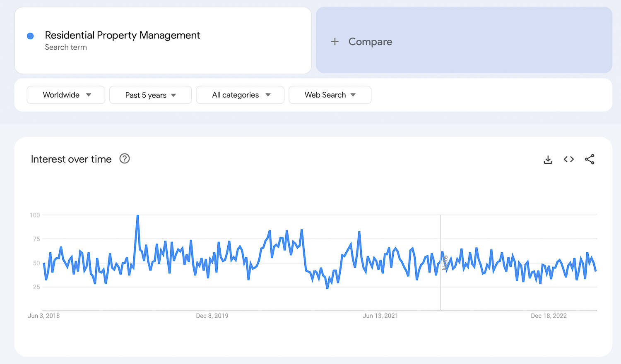Click the Jun 3, 2018 axis label
Screen dimensions: 621x364
[x=44, y=316]
